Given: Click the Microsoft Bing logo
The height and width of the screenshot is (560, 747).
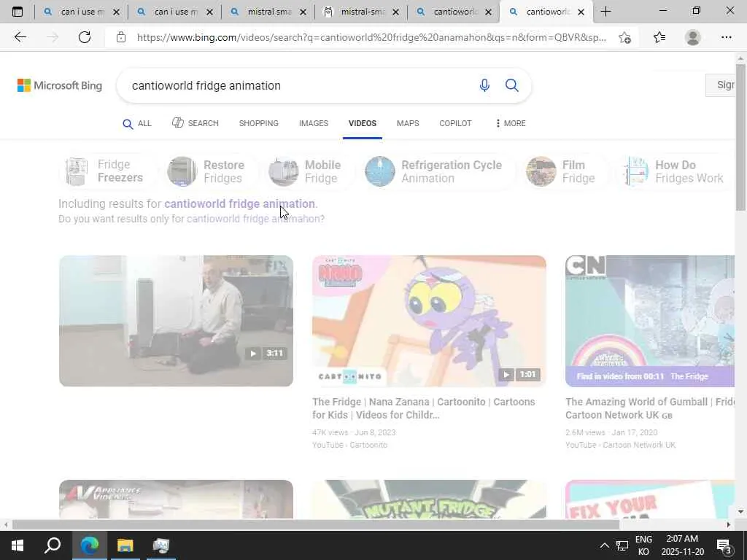Looking at the screenshot, I should click(60, 85).
